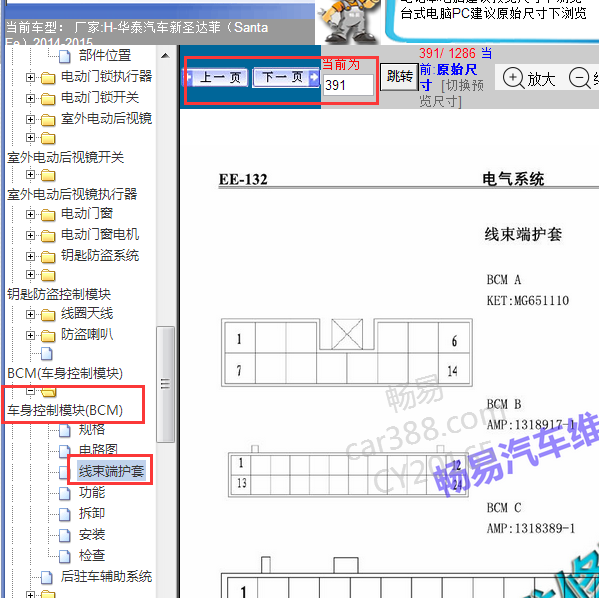Click the document icon beside 拆卸
This screenshot has width=599, height=598.
point(65,514)
